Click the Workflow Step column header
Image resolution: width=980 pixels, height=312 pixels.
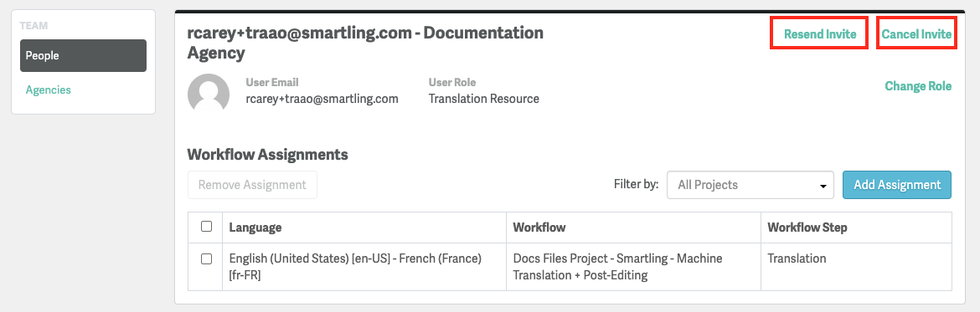(807, 228)
